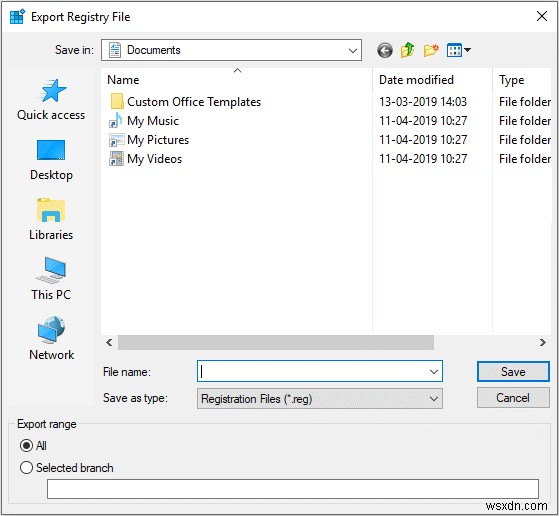Select the Custom Office Templates name text
Viewport: 559px width, 516px height.
[x=194, y=102]
